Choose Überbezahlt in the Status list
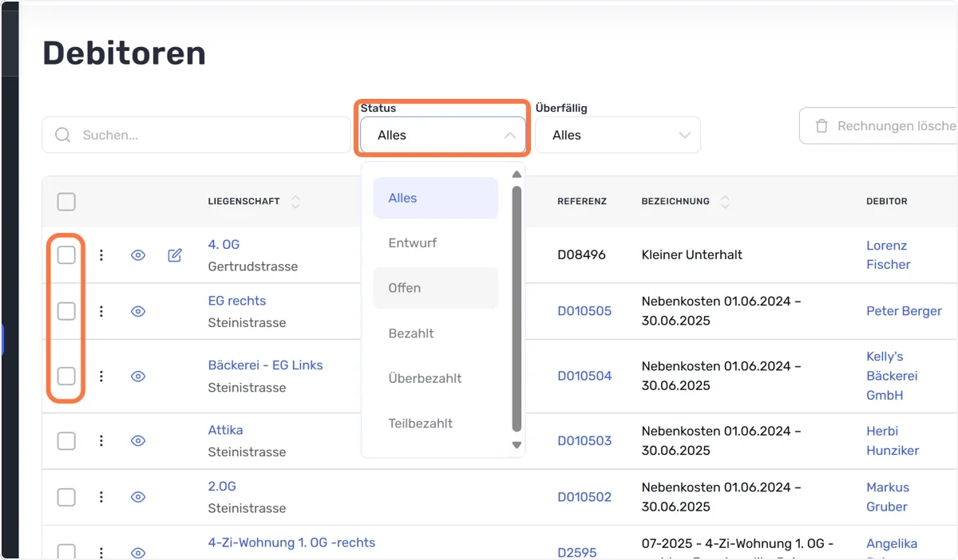The width and height of the screenshot is (958, 560). tap(436, 378)
